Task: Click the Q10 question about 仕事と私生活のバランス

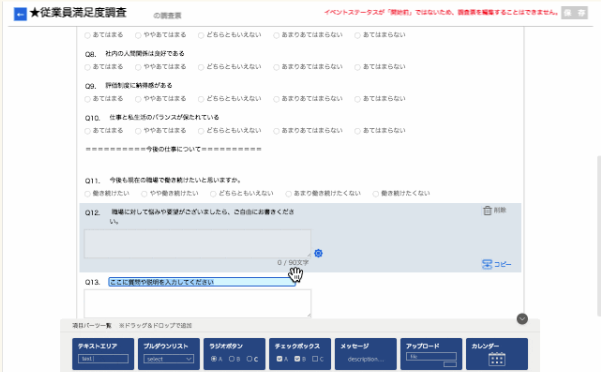Action: pyautogui.click(x=164, y=117)
